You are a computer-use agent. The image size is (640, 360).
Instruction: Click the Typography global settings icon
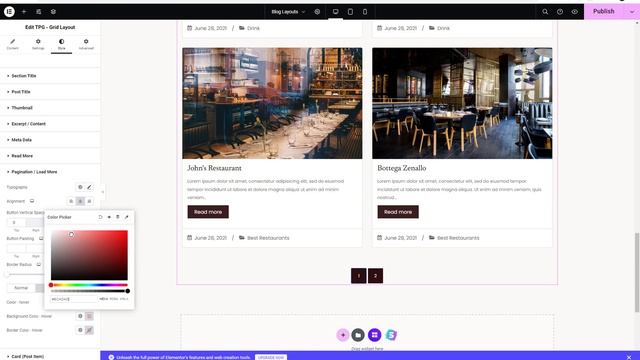pyautogui.click(x=80, y=187)
